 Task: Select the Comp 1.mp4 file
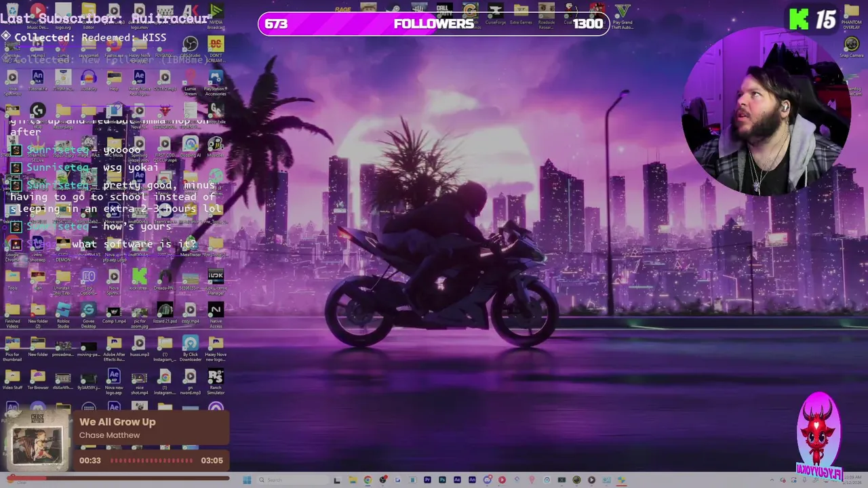[x=114, y=313]
